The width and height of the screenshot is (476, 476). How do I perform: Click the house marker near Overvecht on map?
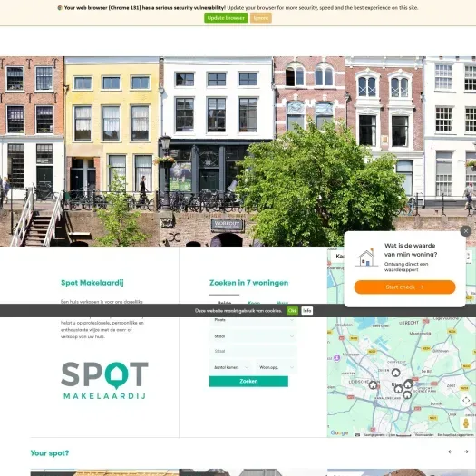(395, 372)
